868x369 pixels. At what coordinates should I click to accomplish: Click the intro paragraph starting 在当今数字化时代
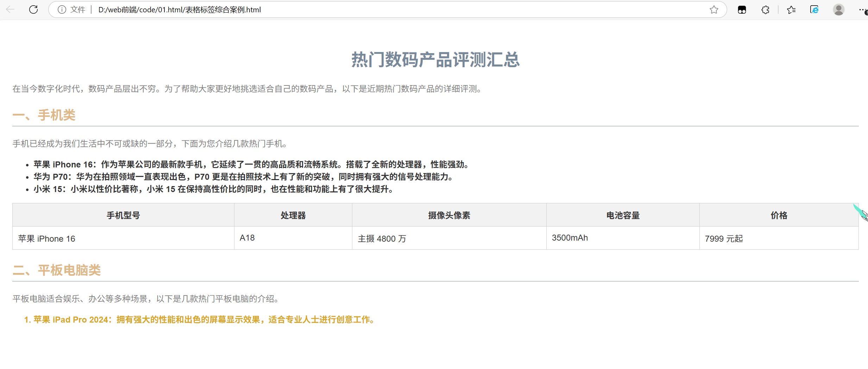pos(247,89)
